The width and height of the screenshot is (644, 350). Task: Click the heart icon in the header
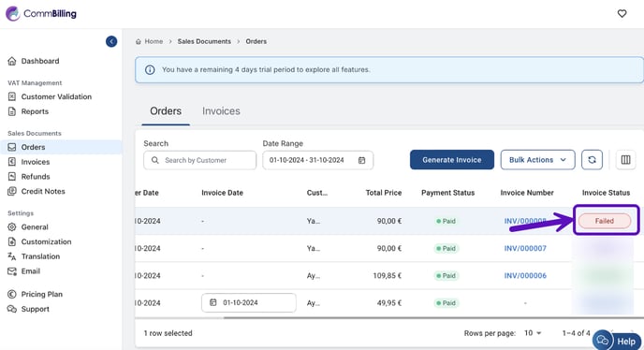coord(622,13)
